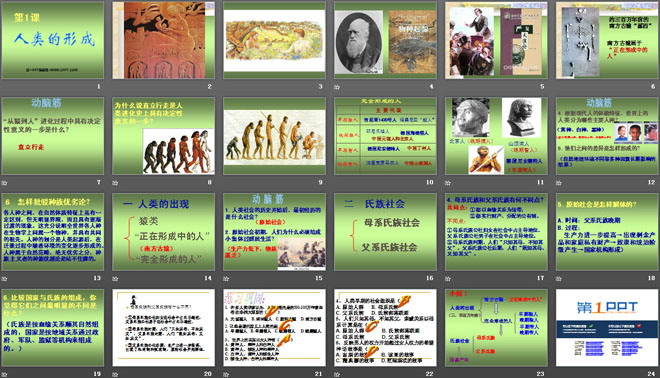Select slide 22 with quiz question 4
Image resolution: width=660 pixels, height=378 pixels.
(385, 327)
